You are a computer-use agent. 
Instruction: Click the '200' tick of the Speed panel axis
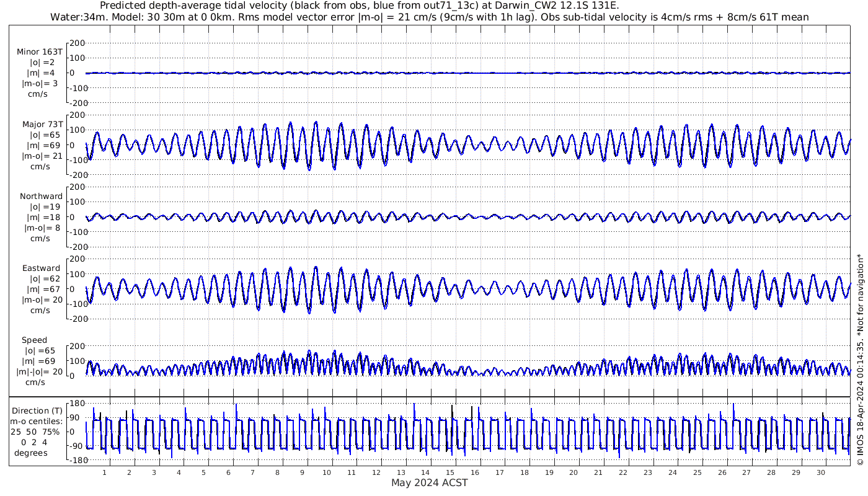pyautogui.click(x=77, y=346)
